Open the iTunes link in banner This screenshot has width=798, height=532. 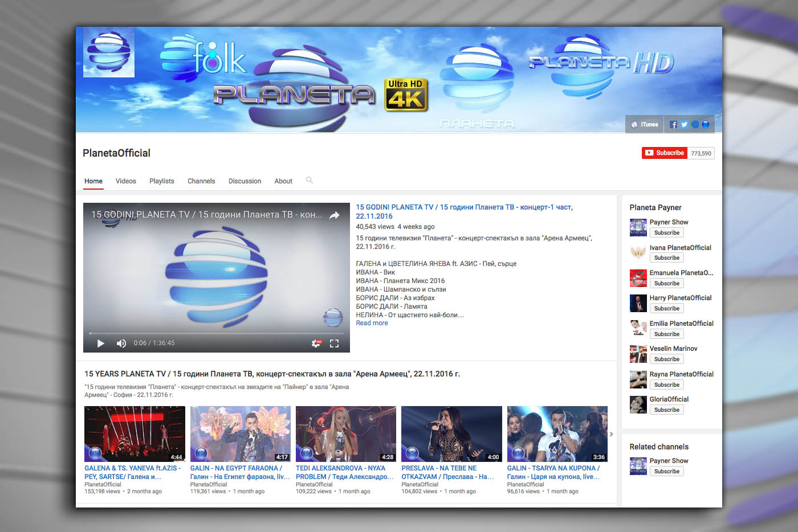pos(645,124)
